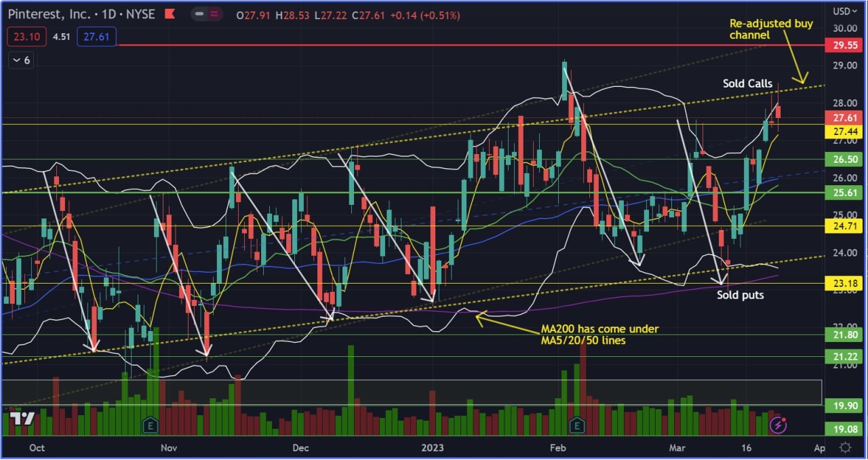Open the earnings E marker near Feb
Screen dimensions: 868x460
[x=576, y=425]
